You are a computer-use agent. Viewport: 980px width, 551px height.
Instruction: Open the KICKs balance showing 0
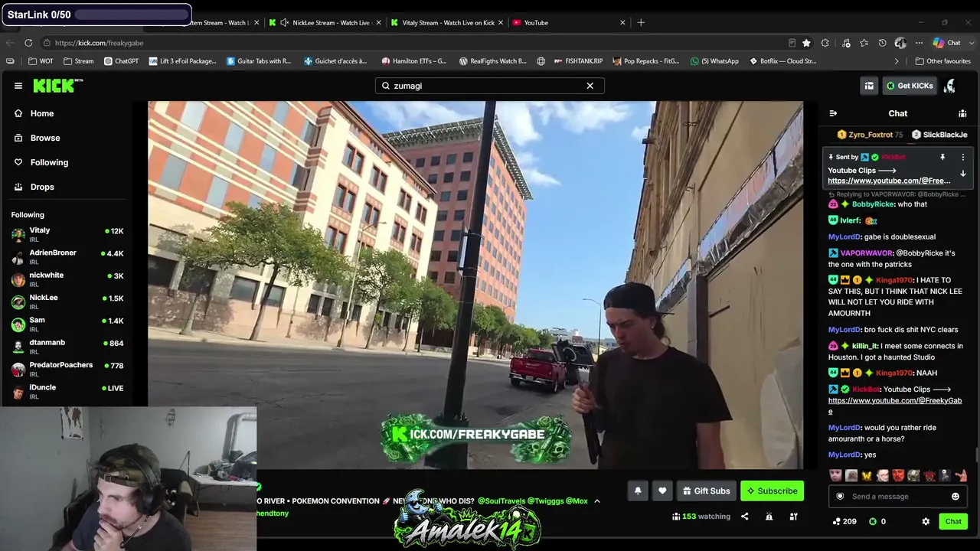[877, 521]
